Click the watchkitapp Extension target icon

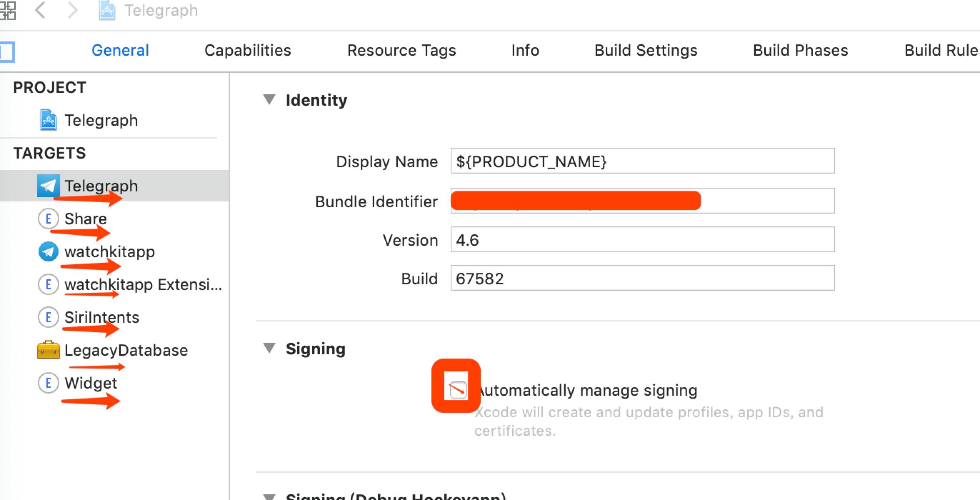(49, 285)
